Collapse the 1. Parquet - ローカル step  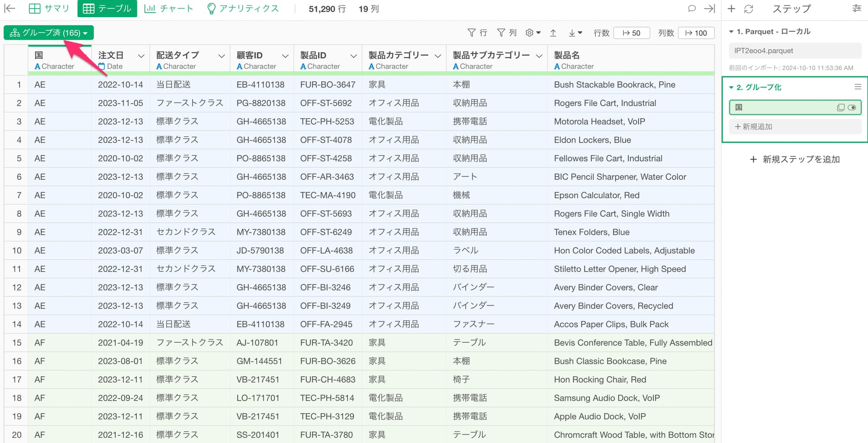click(x=731, y=32)
